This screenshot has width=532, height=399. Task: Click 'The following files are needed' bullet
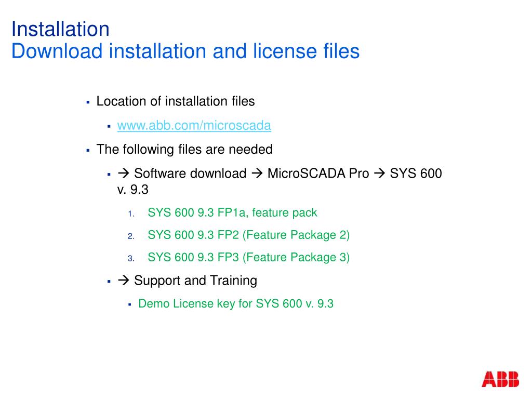tap(184, 150)
